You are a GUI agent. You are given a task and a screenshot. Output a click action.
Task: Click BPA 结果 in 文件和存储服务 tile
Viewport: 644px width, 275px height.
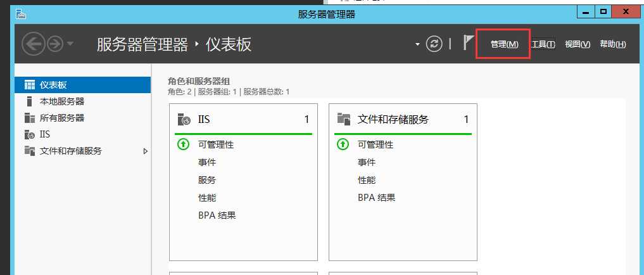[x=376, y=198]
